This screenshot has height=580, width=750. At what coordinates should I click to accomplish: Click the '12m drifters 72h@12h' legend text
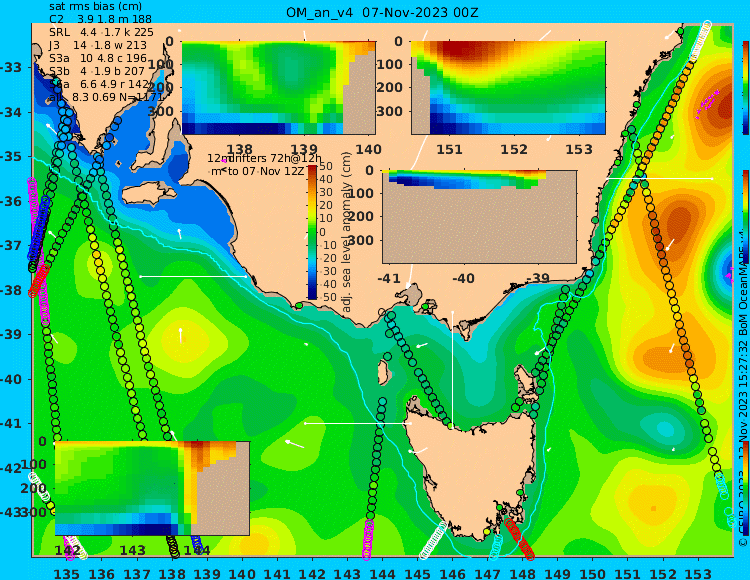point(264,158)
